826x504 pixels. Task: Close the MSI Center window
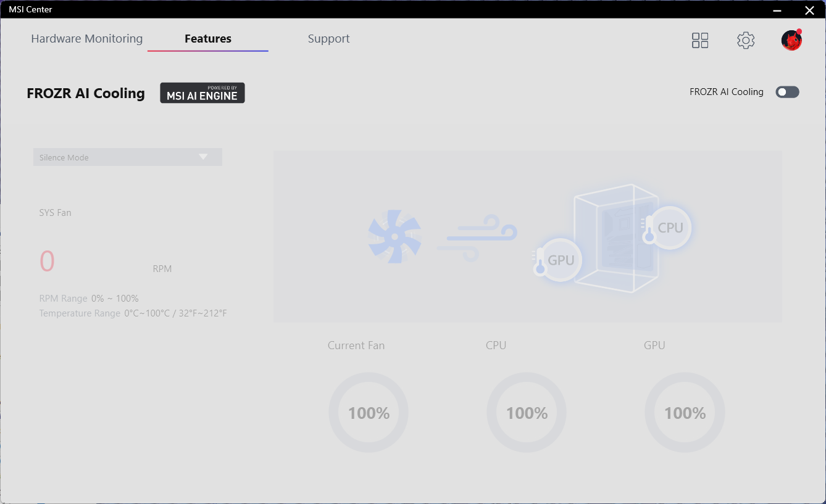(x=809, y=9)
